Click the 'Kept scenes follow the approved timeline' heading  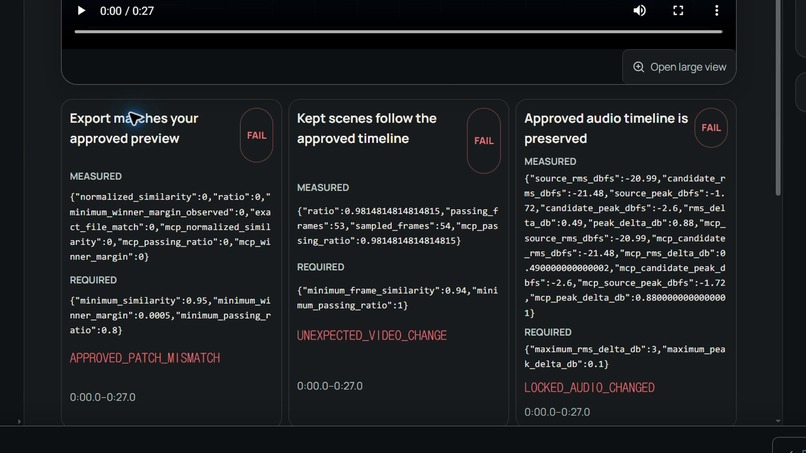pos(367,129)
